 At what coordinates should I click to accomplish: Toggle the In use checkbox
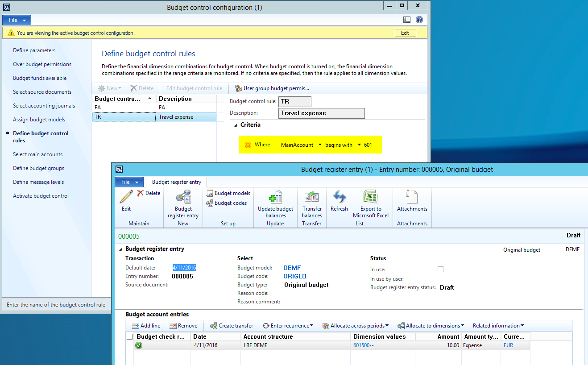click(x=441, y=270)
